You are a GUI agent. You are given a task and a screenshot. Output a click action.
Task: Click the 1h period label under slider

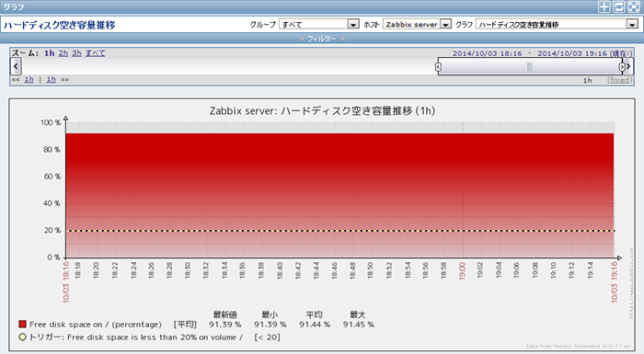click(x=587, y=80)
